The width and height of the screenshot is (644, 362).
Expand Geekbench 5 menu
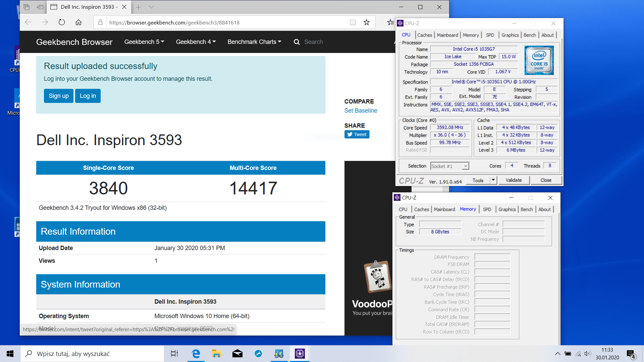pyautogui.click(x=144, y=42)
